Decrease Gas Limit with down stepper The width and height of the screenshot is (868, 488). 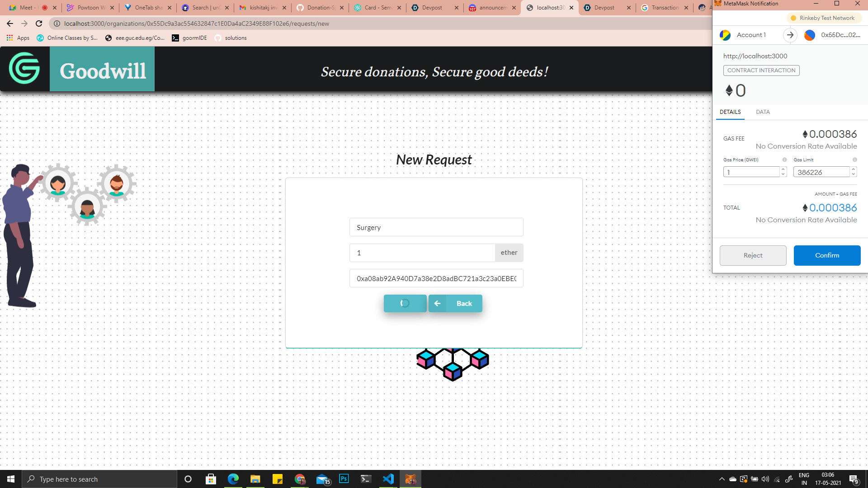(x=854, y=174)
